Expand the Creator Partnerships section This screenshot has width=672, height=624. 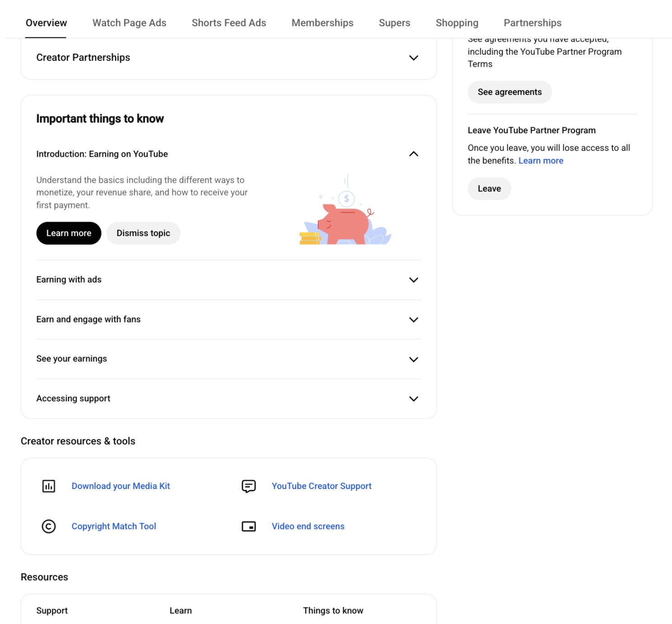pos(414,58)
